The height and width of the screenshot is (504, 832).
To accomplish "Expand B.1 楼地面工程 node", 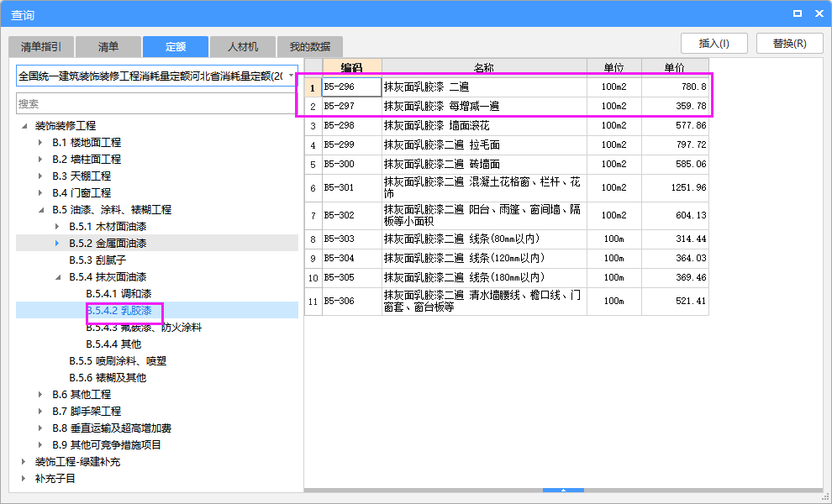I will click(x=40, y=143).
